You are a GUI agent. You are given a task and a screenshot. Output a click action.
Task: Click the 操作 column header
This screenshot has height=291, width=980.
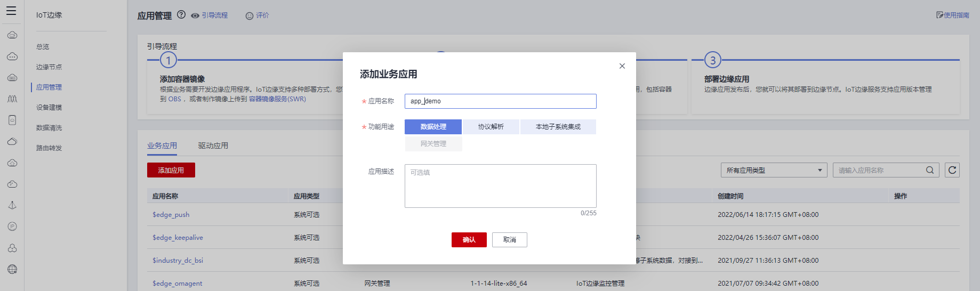coord(901,196)
